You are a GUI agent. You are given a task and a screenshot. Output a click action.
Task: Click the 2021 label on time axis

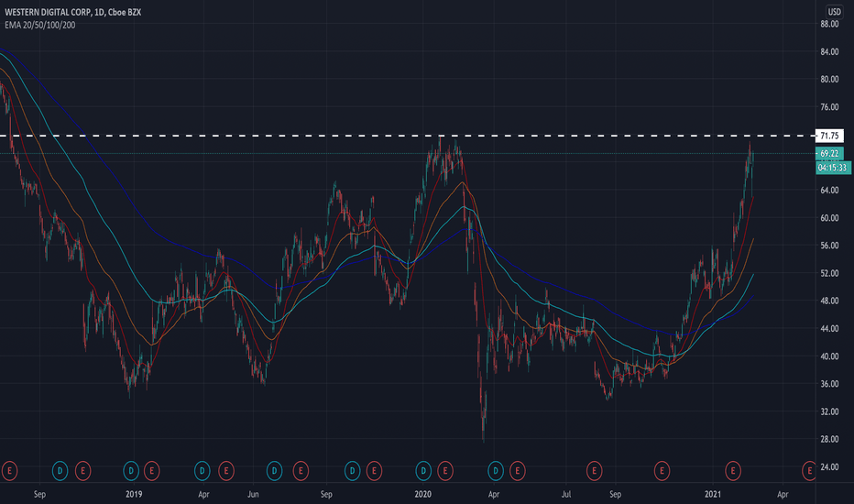coord(712,494)
